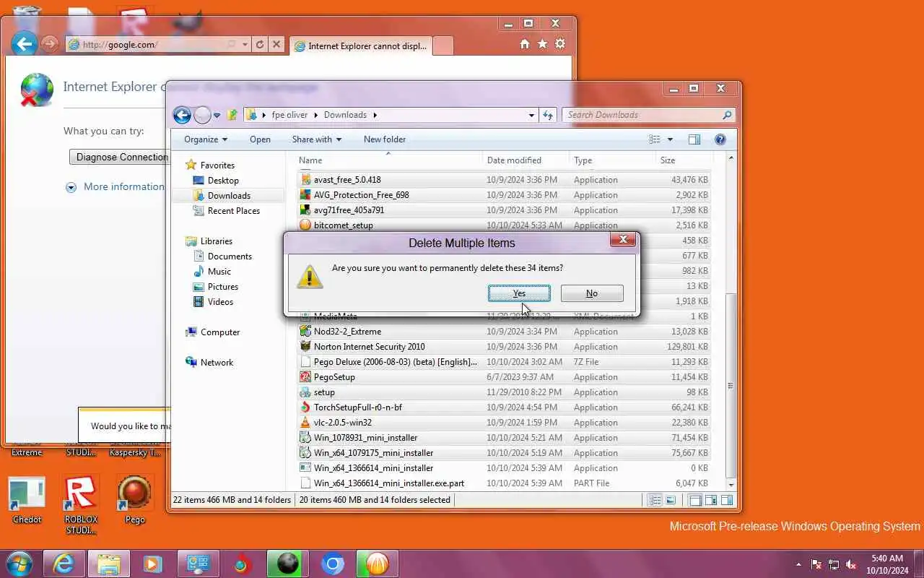Select Computer in the navigation pane

pyautogui.click(x=220, y=332)
